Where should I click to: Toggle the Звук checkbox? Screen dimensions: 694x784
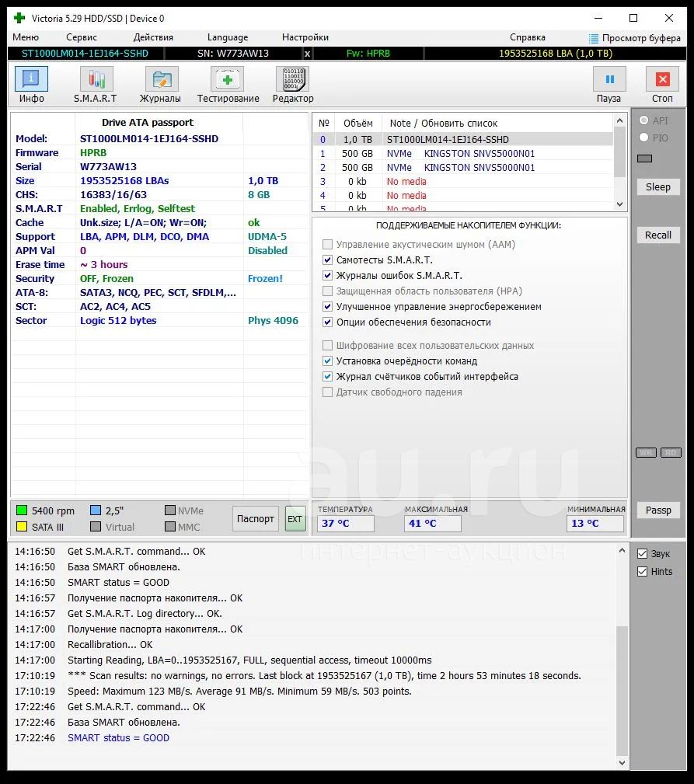(x=643, y=553)
